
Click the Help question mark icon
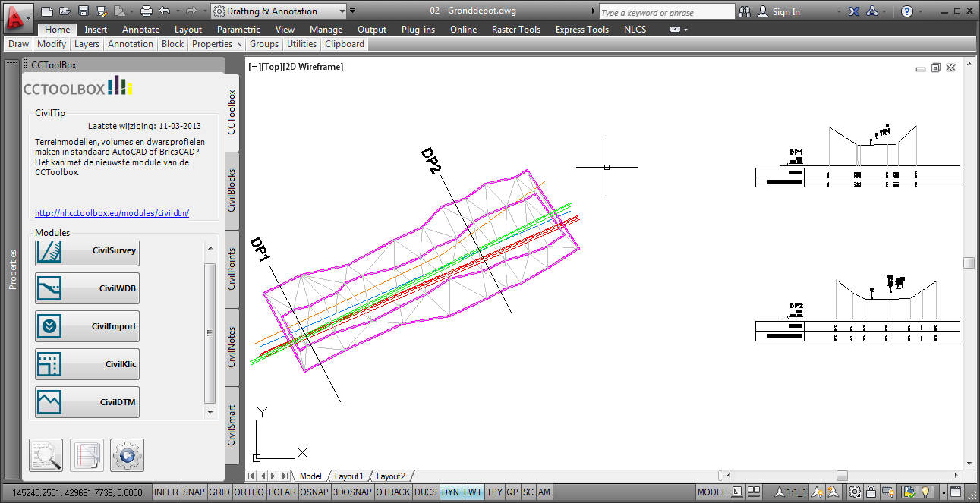[907, 11]
